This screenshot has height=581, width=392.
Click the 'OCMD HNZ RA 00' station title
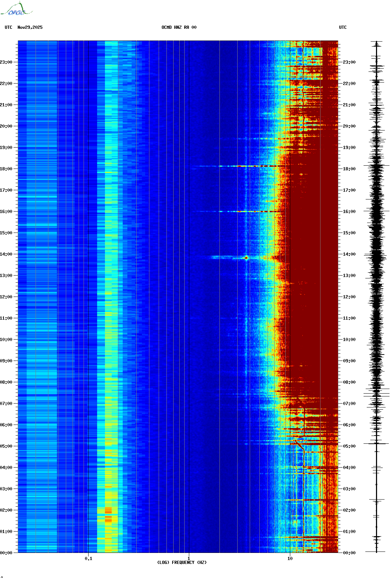coord(179,27)
